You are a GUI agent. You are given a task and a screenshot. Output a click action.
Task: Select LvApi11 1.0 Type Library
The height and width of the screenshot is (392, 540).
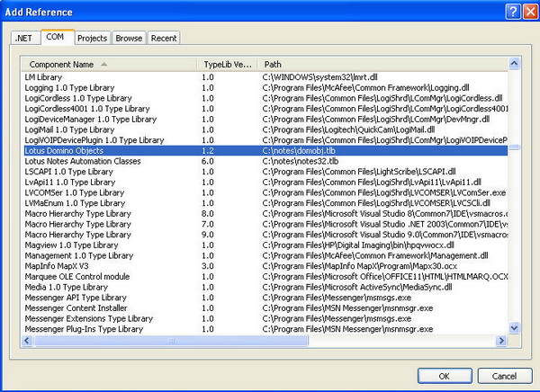[x=265, y=182]
